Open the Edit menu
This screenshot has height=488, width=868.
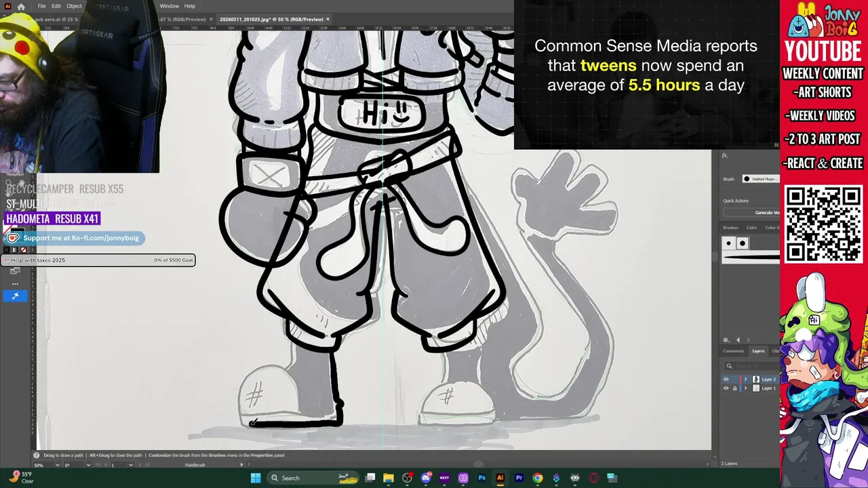[x=56, y=6]
